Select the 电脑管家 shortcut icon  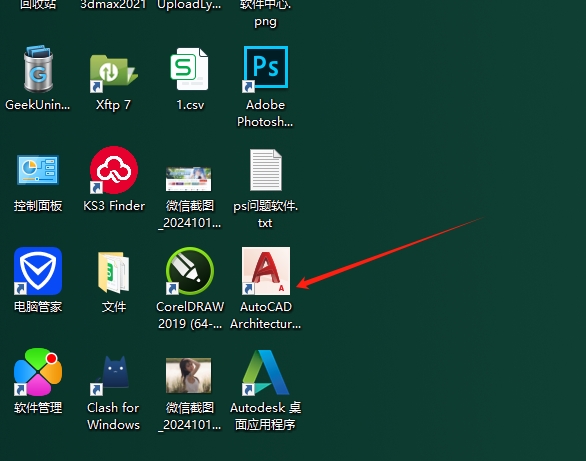38,271
